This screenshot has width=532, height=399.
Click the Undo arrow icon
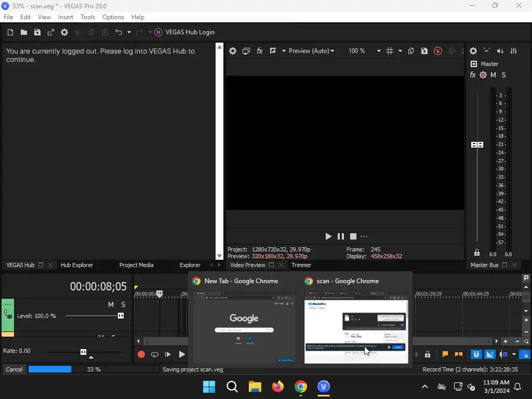pos(119,32)
